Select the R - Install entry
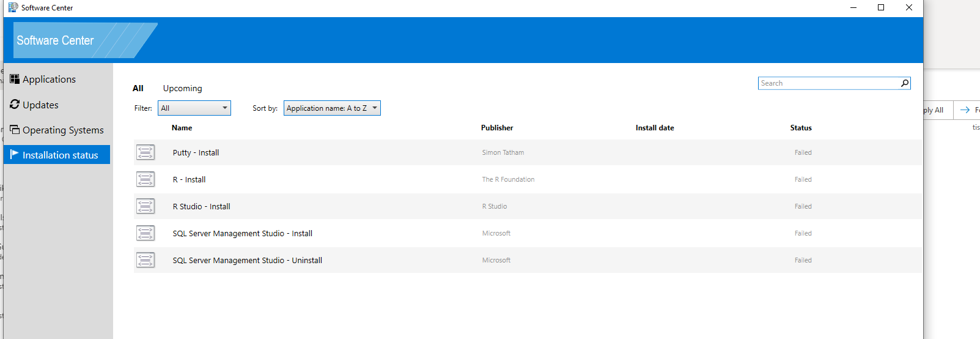The image size is (980, 339). click(x=189, y=180)
